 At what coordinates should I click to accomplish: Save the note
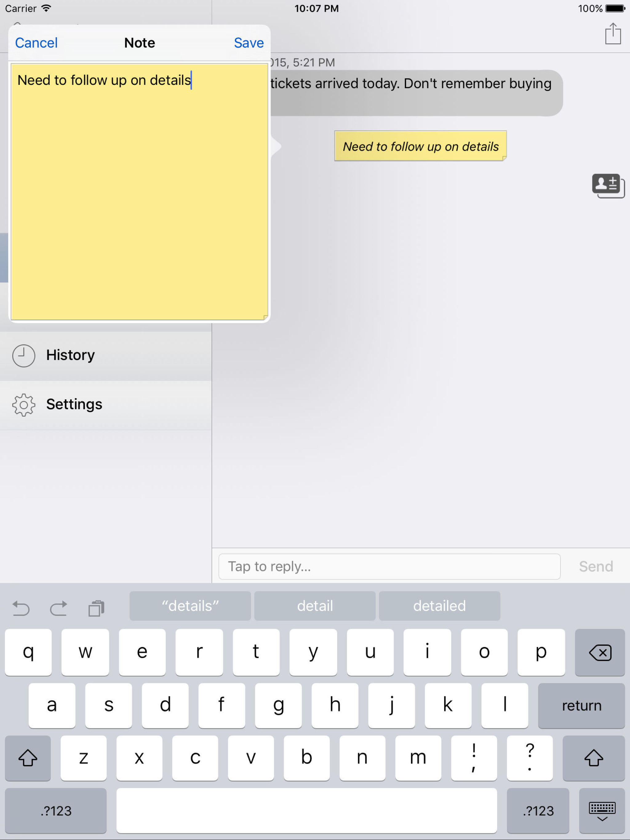point(249,43)
